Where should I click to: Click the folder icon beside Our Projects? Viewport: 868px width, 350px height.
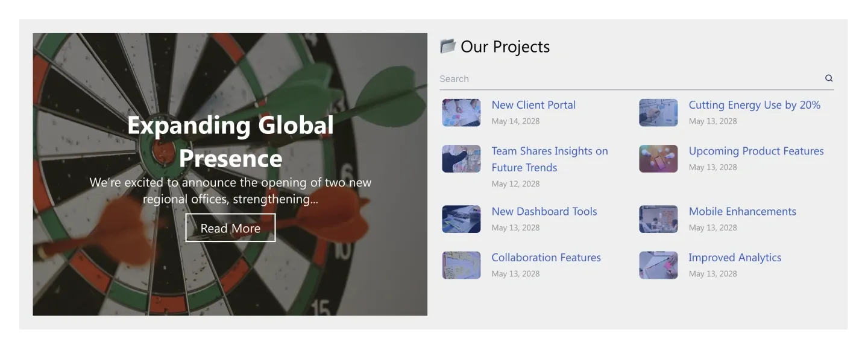(447, 46)
